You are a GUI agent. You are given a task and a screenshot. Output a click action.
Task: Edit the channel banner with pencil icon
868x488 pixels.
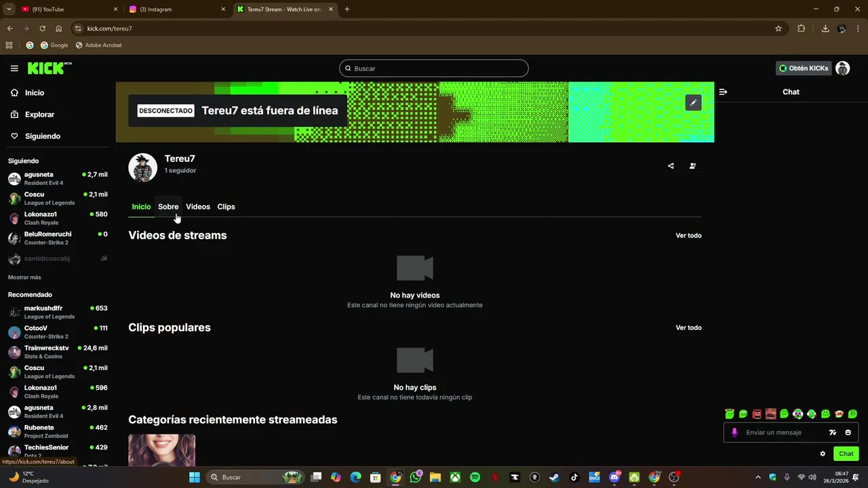click(693, 103)
